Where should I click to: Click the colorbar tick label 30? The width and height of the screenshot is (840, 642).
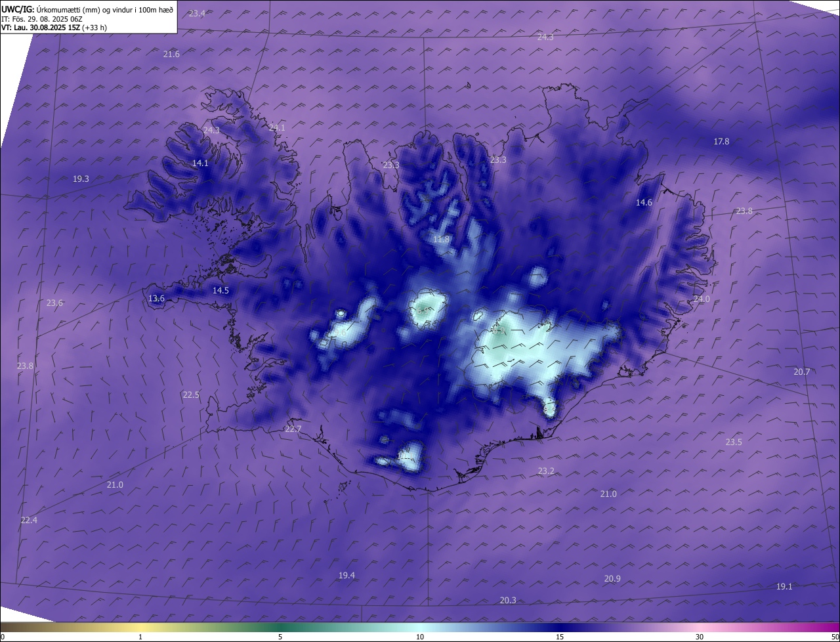pos(700,637)
